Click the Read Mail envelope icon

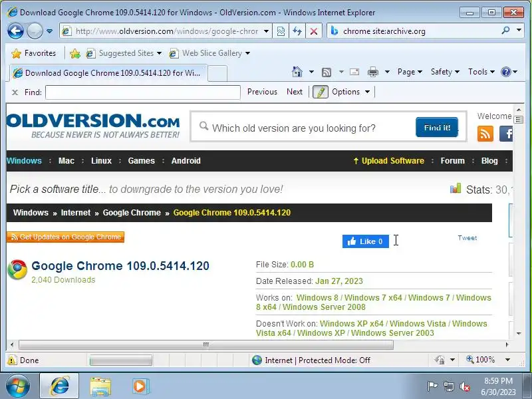tap(354, 72)
